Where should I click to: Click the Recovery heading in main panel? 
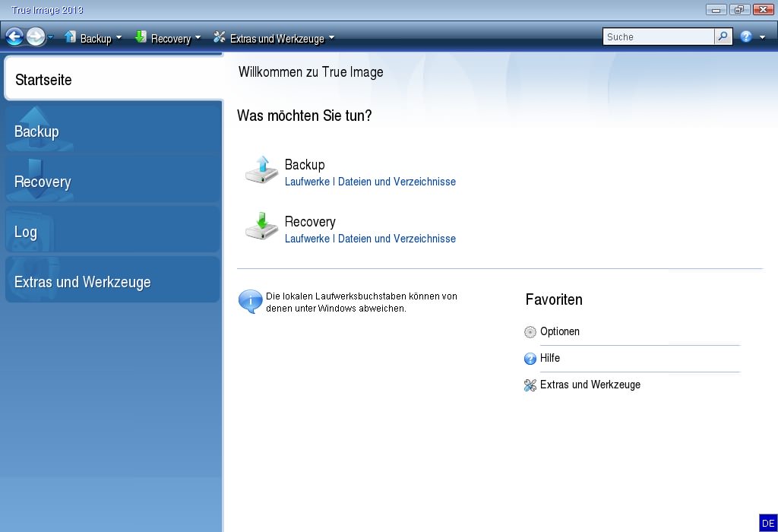point(310,222)
